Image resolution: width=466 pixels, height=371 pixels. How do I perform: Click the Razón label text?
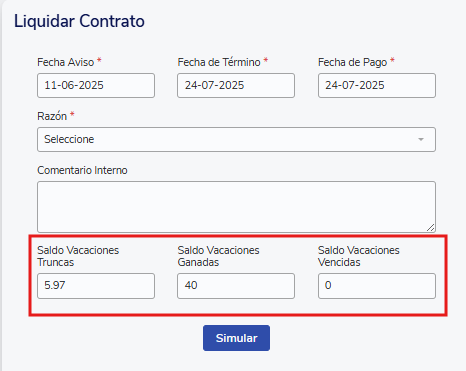coord(52,116)
